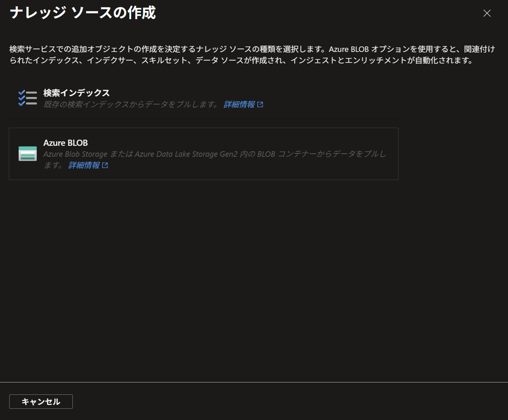Click external-link icon beside Azure BLOB 詳細情報

105,165
